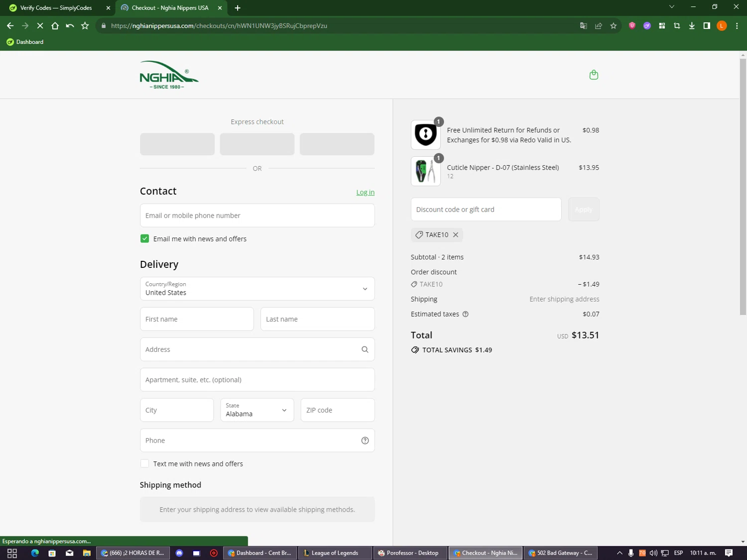747x560 pixels.
Task: Remove the TAKE10 discount code tag
Action: click(x=456, y=235)
